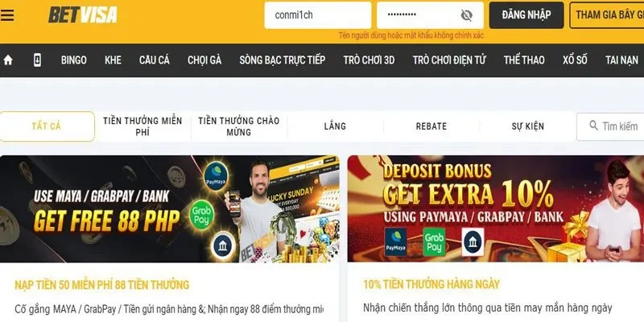Open the CÂU CÁ menu item
Screen dimensions: 644x322
[x=154, y=60]
